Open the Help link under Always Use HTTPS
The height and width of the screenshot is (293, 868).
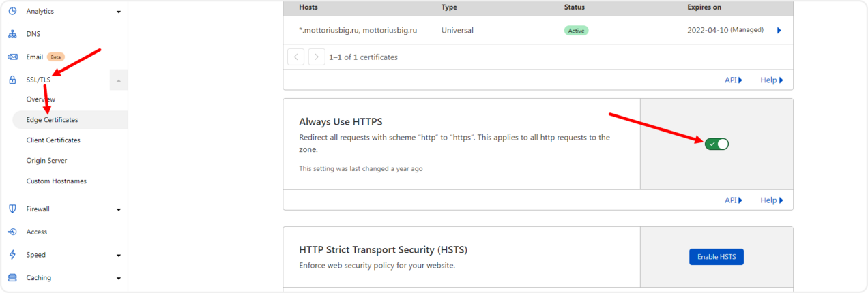point(772,200)
